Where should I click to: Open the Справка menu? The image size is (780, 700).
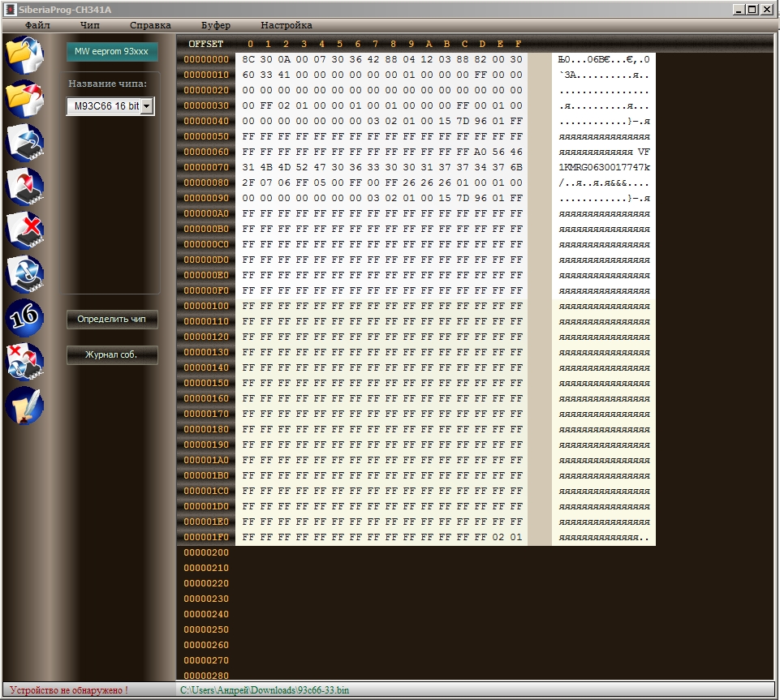coord(150,25)
